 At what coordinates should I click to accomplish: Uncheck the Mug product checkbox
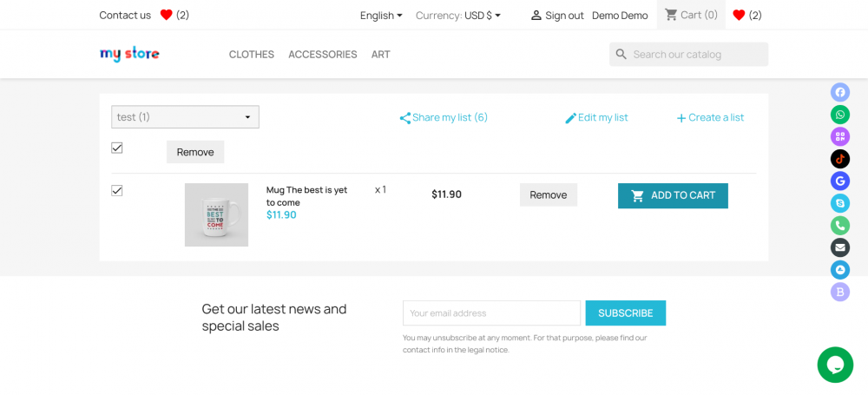click(x=117, y=191)
